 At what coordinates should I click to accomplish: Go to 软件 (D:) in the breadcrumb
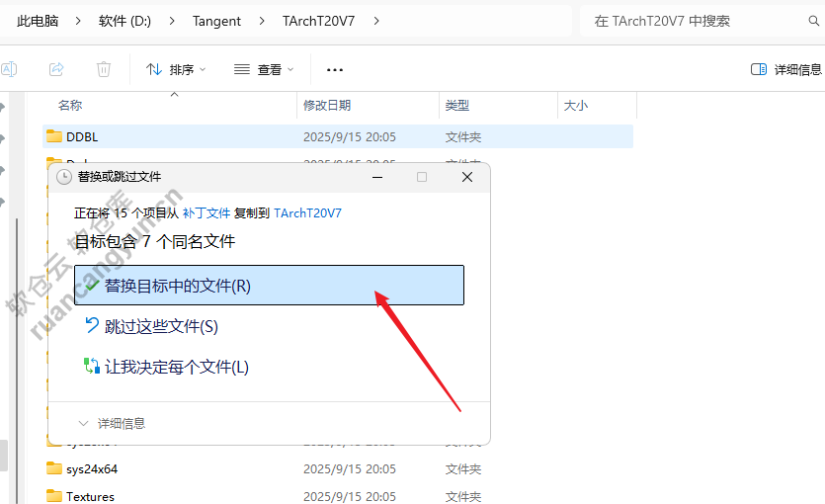[124, 21]
